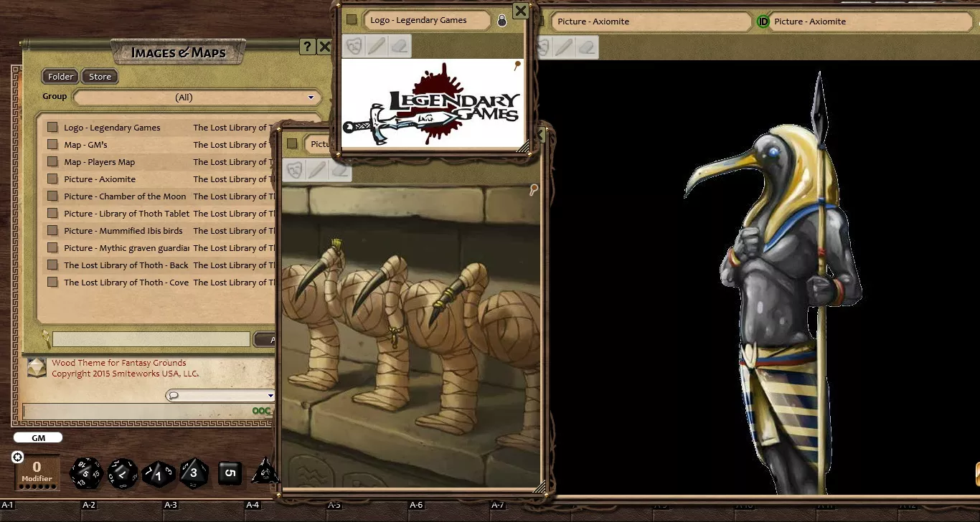Roll the d10 die

coord(159,474)
